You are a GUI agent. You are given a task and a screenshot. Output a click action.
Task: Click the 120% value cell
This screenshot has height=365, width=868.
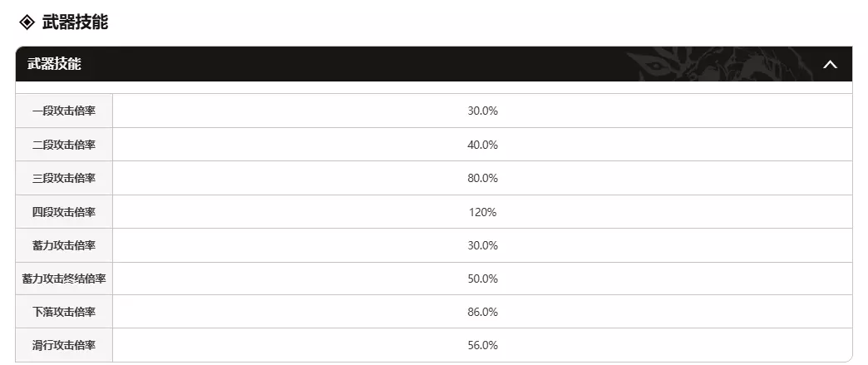pyautogui.click(x=482, y=212)
